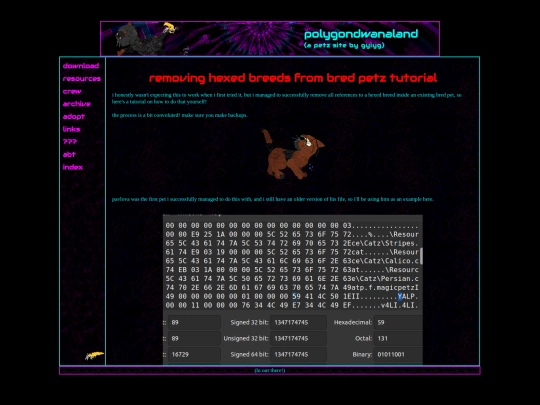Screen dimensions: 540x405
Task: Click the brown calico cat picture
Action: [x=293, y=154]
